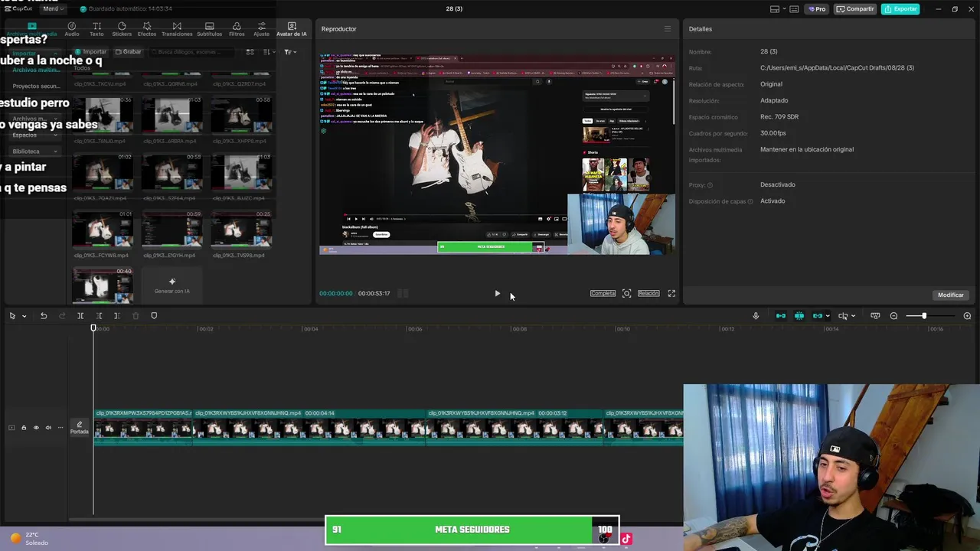980x551 pixels.
Task: Click the Compartir button
Action: [x=855, y=9]
